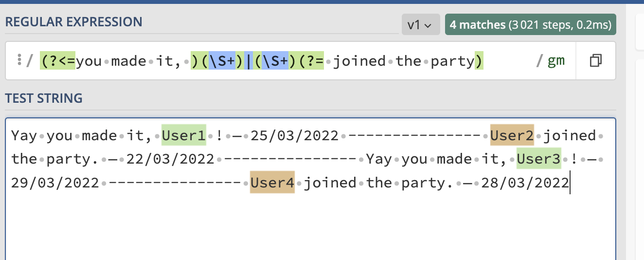This screenshot has width=644, height=260.
Task: Copy regex with the clipboard icon
Action: pyautogui.click(x=595, y=61)
